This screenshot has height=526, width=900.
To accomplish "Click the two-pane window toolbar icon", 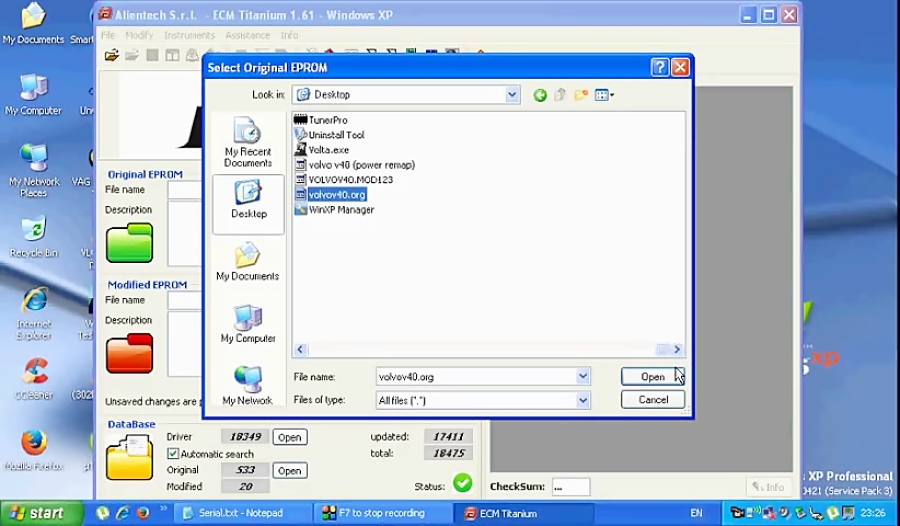I will pyautogui.click(x=172, y=55).
